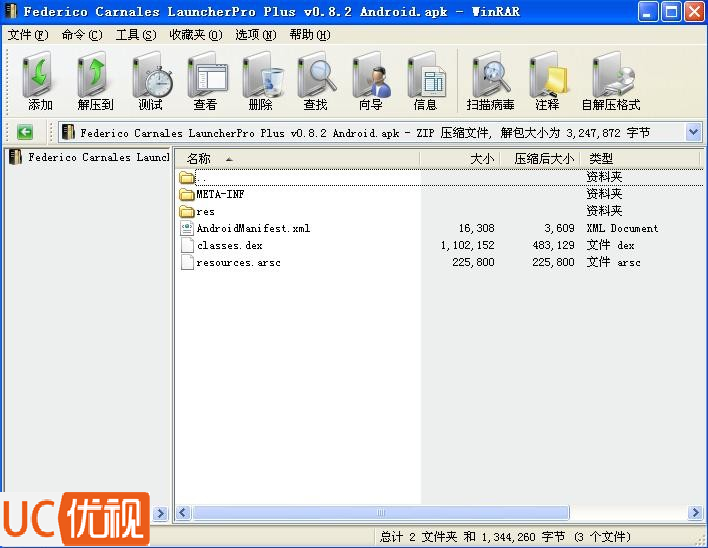Open the 命令(C) menu
The width and height of the screenshot is (708, 548).
tap(82, 35)
